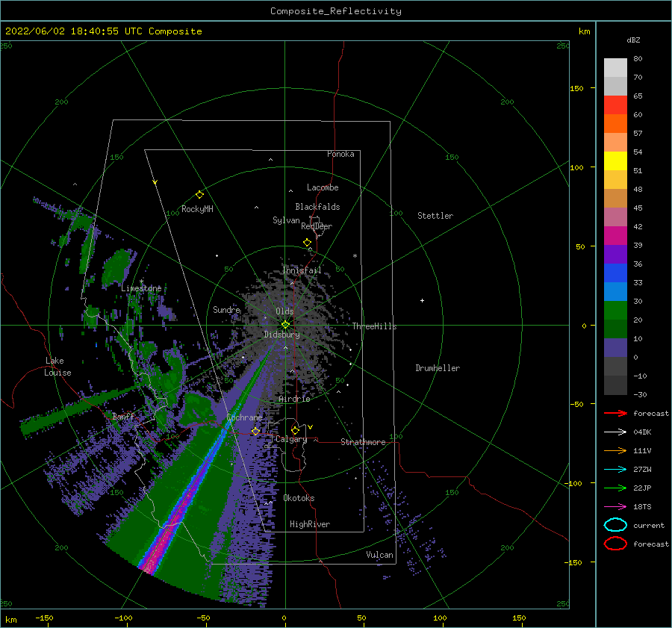Click the red forecast arrow in legend
Image resolution: width=672 pixels, height=628 pixels.
(x=615, y=413)
